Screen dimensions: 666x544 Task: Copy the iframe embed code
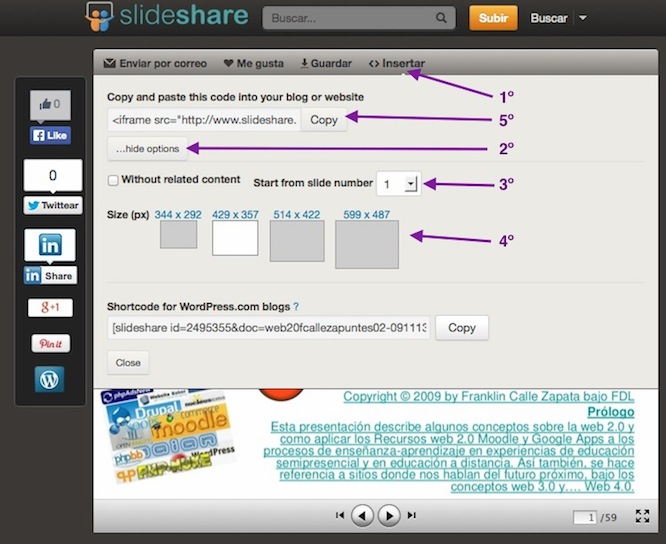tap(324, 120)
